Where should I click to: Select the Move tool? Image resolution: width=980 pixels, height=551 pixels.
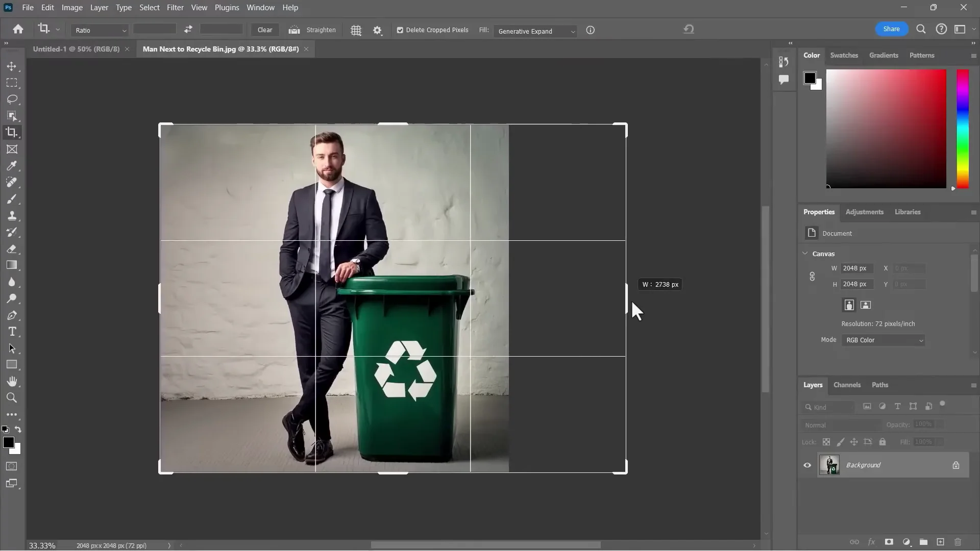point(12,66)
